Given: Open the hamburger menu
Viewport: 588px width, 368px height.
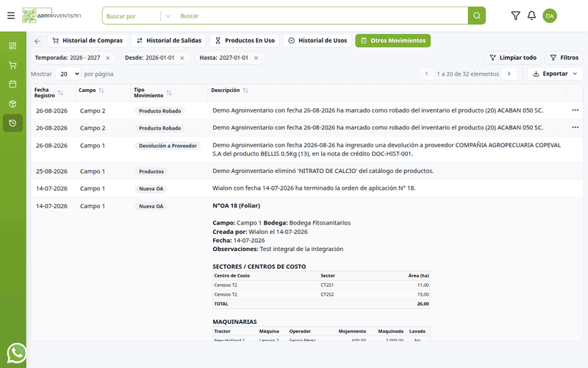Looking at the screenshot, I should [11, 15].
